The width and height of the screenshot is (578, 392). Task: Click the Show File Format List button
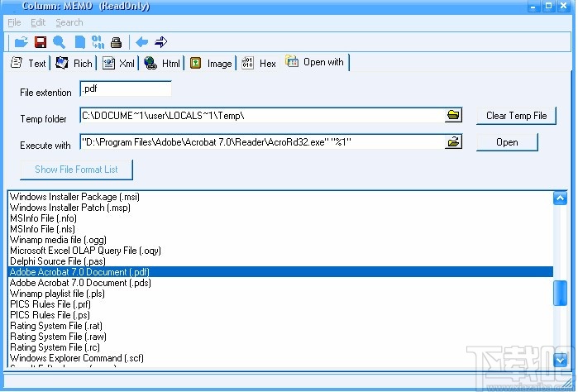point(76,170)
